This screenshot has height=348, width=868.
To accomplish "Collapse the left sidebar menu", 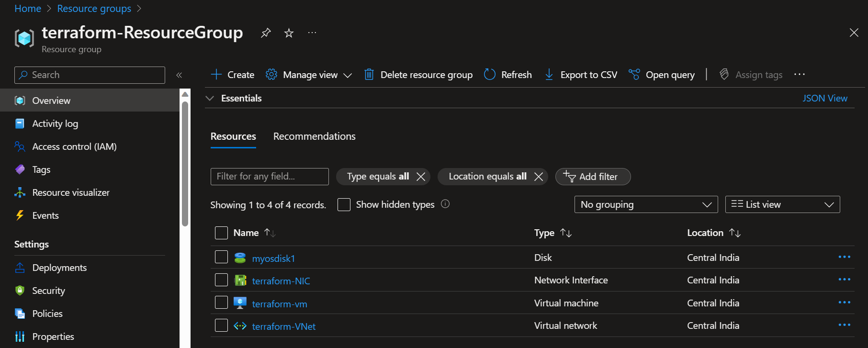I will tap(179, 75).
